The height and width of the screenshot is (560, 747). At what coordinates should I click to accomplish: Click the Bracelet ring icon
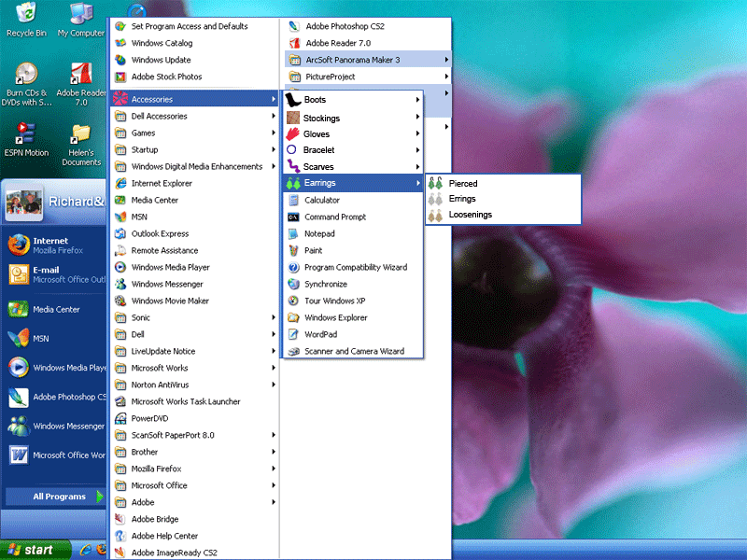point(291,149)
